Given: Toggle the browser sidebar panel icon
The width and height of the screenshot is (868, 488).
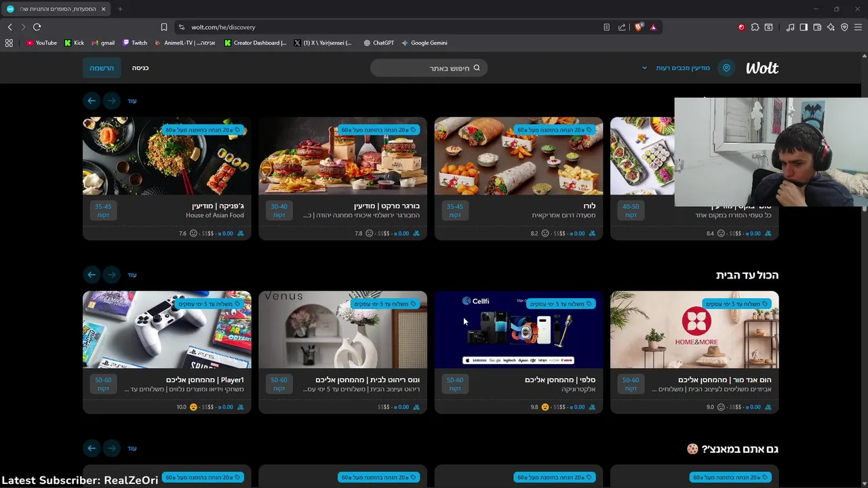Looking at the screenshot, I should [x=804, y=27].
